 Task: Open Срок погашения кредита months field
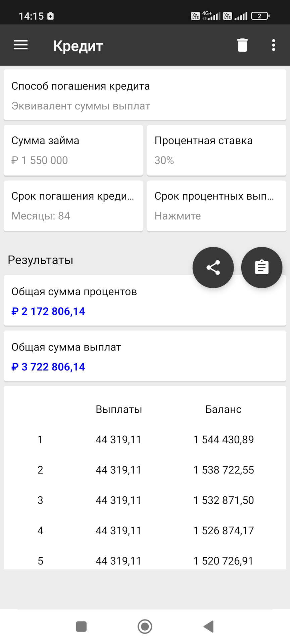tap(73, 206)
